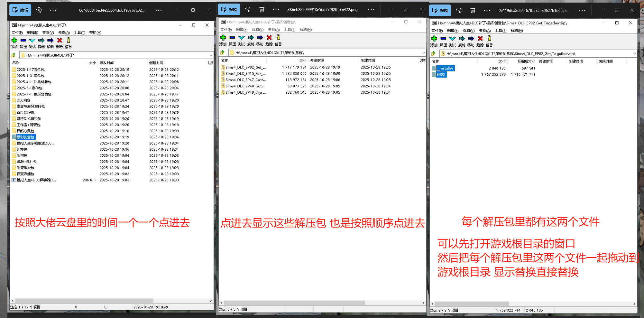644x318 pixels.
Task: Click the Extract icon in left 7-Zip window
Action: [x=23, y=41]
